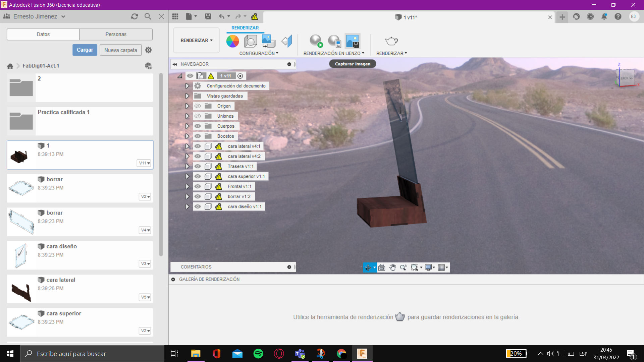Click the Render teapot icon
This screenshot has height=362, width=644.
click(391, 41)
